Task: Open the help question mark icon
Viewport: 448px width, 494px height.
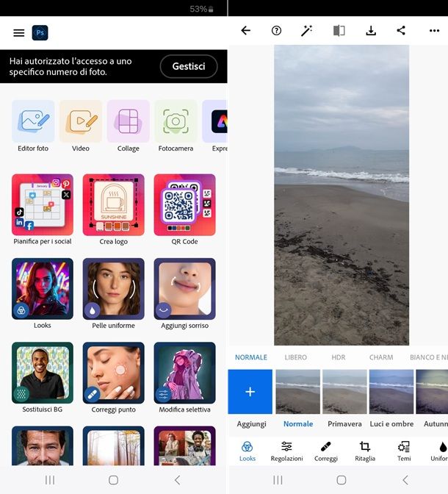Action: [277, 31]
